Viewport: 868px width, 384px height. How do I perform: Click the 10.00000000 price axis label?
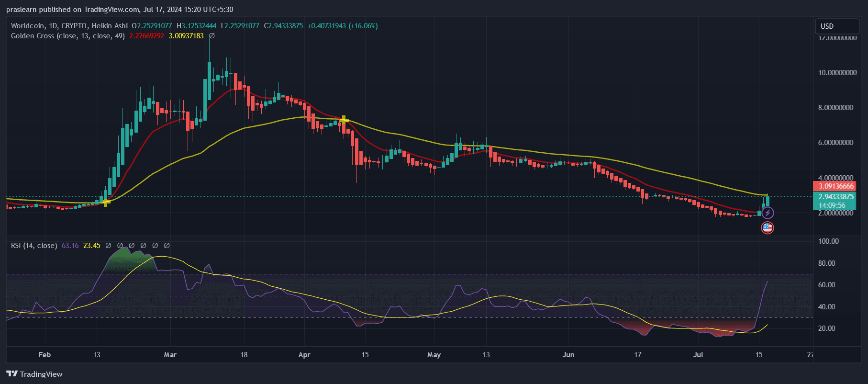(837, 73)
